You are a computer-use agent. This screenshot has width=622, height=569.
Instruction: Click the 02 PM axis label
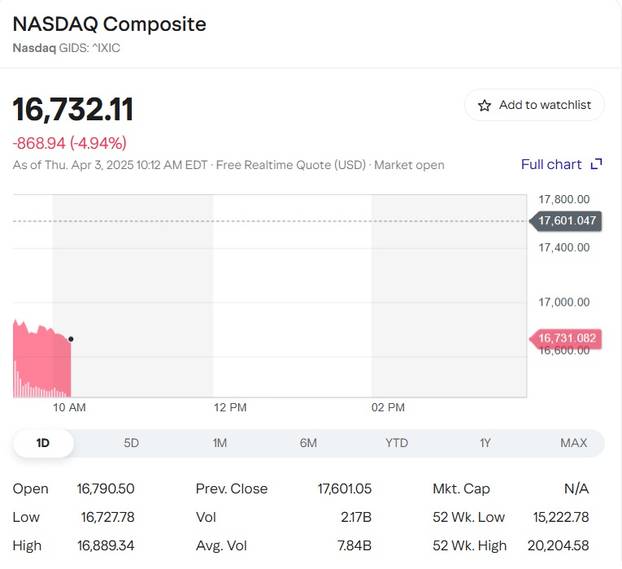coord(388,408)
